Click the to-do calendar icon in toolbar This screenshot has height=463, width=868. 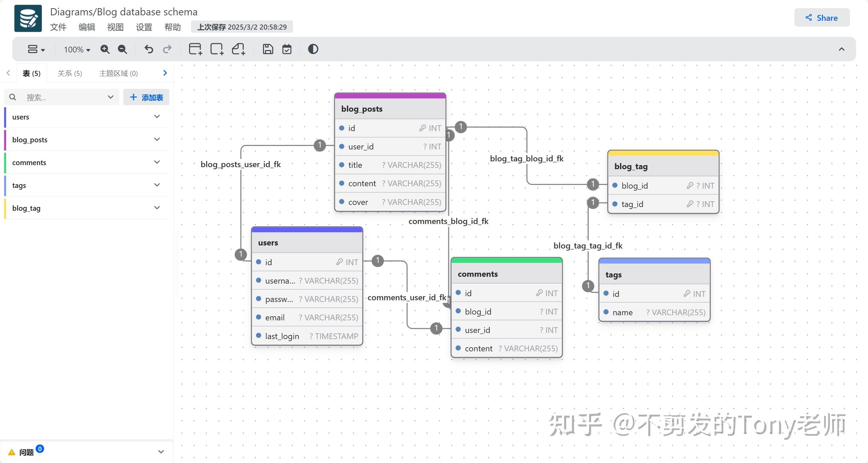coord(287,49)
